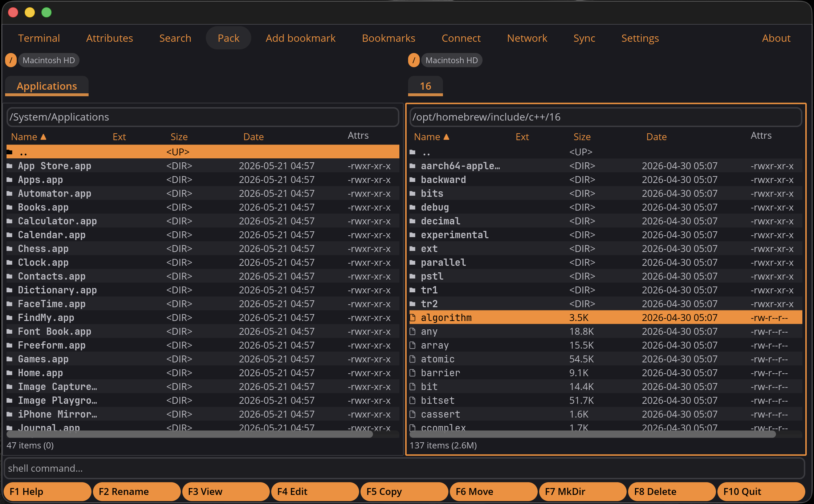This screenshot has width=814, height=504.
Task: Sort the left panel by Name column
Action: 29,137
